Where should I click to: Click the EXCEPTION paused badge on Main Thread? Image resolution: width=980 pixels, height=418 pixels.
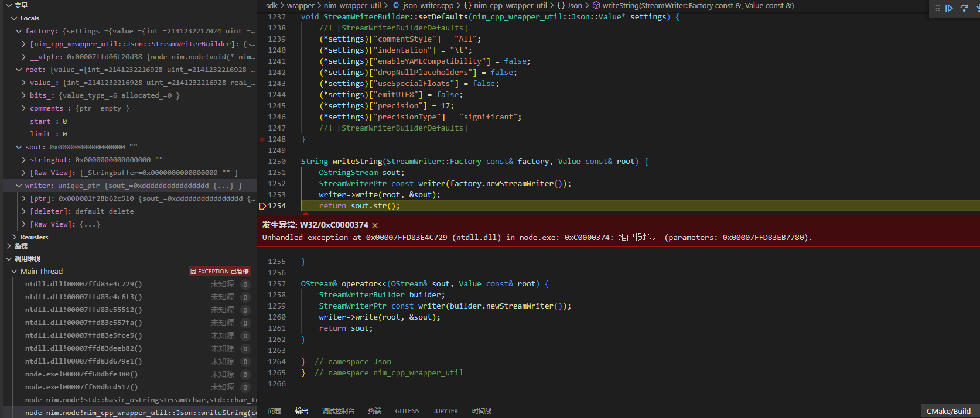point(220,272)
